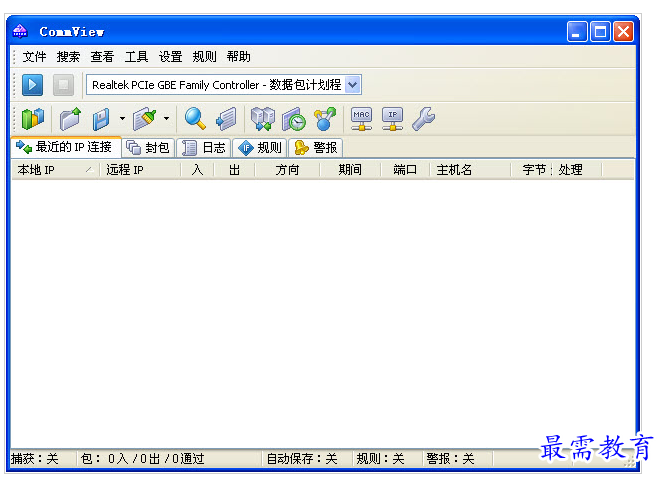Screen dimensions: 662x479
Task: Start capture with the blue play button
Action: pos(33,85)
